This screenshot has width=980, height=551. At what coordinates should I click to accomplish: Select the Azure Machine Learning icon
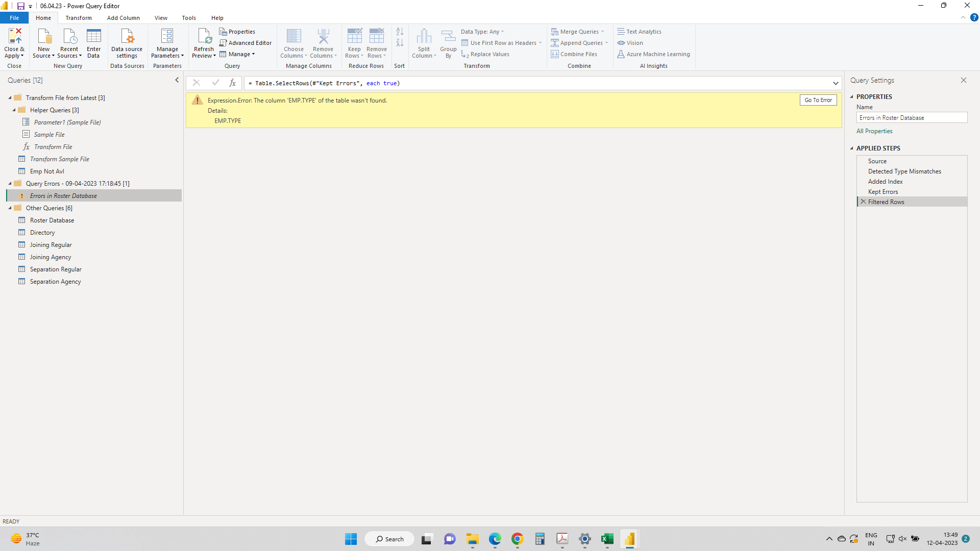pyautogui.click(x=619, y=54)
